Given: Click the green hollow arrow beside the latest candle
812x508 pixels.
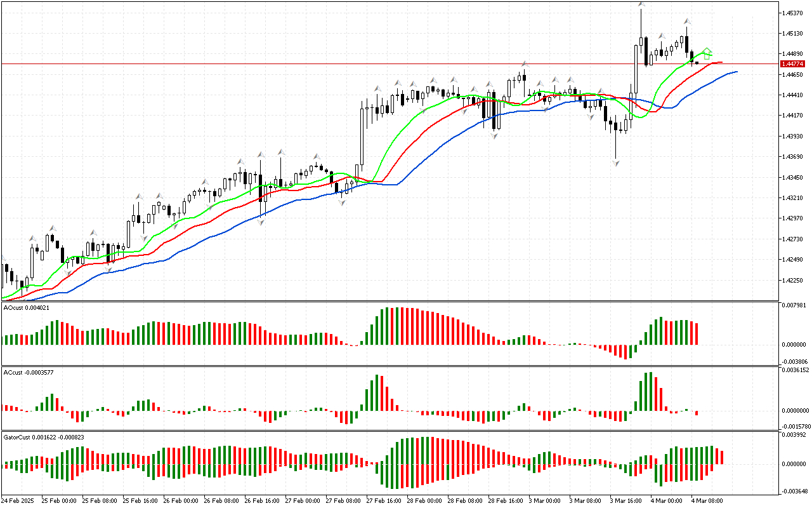Looking at the screenshot, I should tap(707, 53).
